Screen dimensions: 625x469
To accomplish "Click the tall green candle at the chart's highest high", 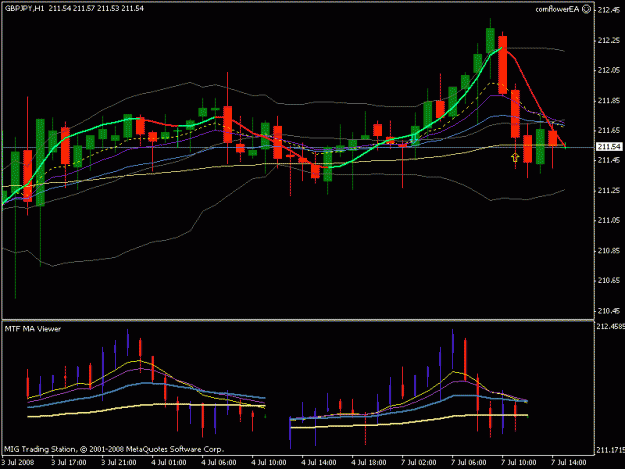I will pos(490,42).
